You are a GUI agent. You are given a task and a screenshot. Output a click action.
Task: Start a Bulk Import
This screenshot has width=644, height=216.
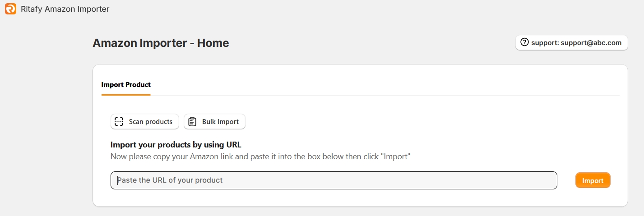point(214,122)
